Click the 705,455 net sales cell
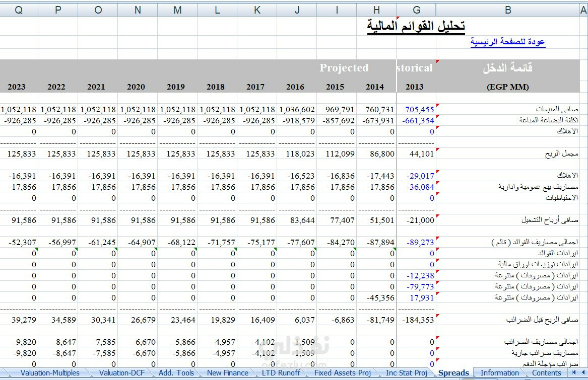The image size is (588, 380). tap(416, 109)
